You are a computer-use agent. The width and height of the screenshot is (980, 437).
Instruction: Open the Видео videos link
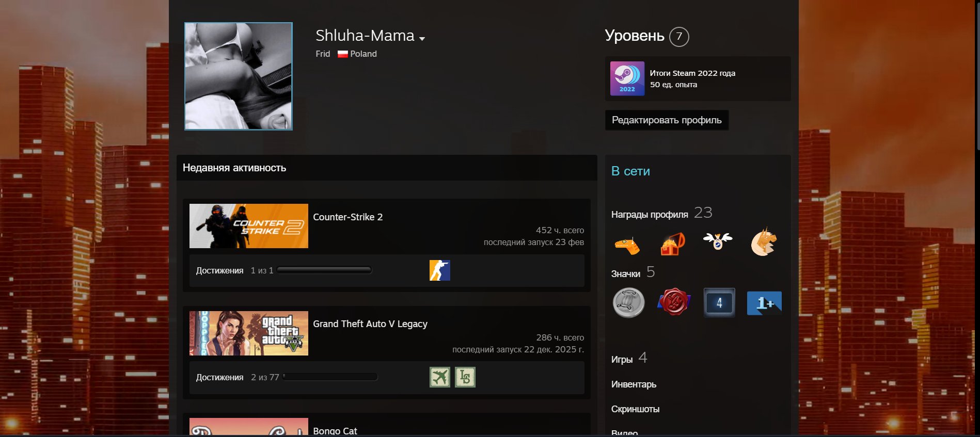(624, 432)
